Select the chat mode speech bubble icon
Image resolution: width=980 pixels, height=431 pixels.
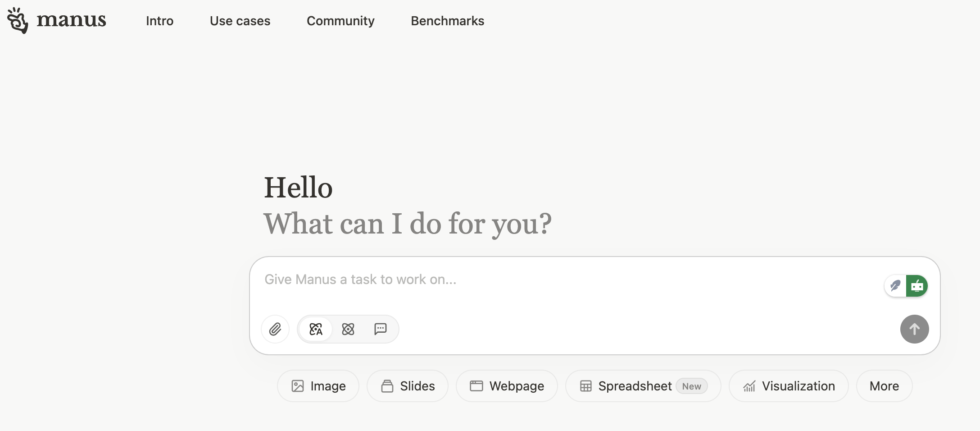381,329
